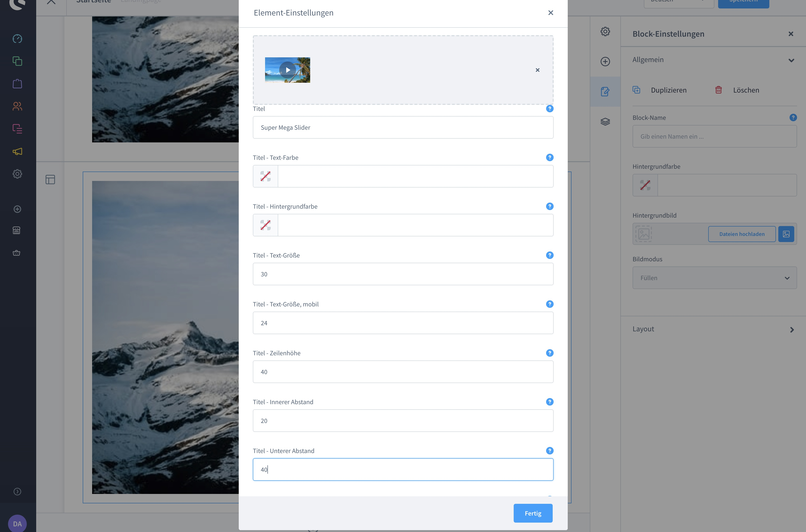Expand the sidebar with the bottom arrow icon

pos(17,492)
